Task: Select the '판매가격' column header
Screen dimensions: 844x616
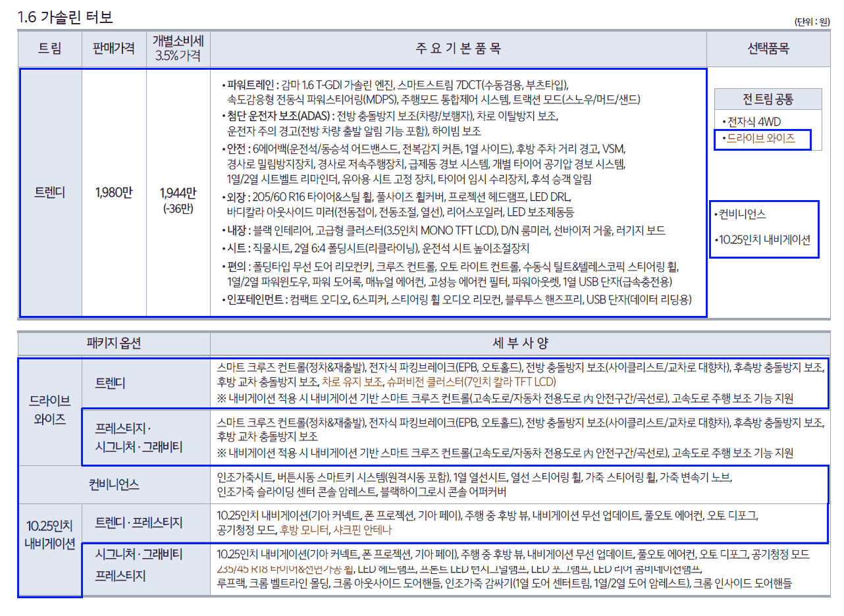Action: (x=114, y=48)
